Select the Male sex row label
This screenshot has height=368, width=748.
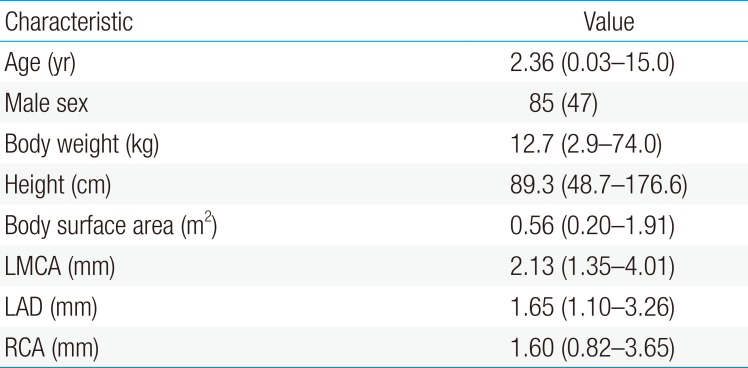pyautogui.click(x=46, y=104)
